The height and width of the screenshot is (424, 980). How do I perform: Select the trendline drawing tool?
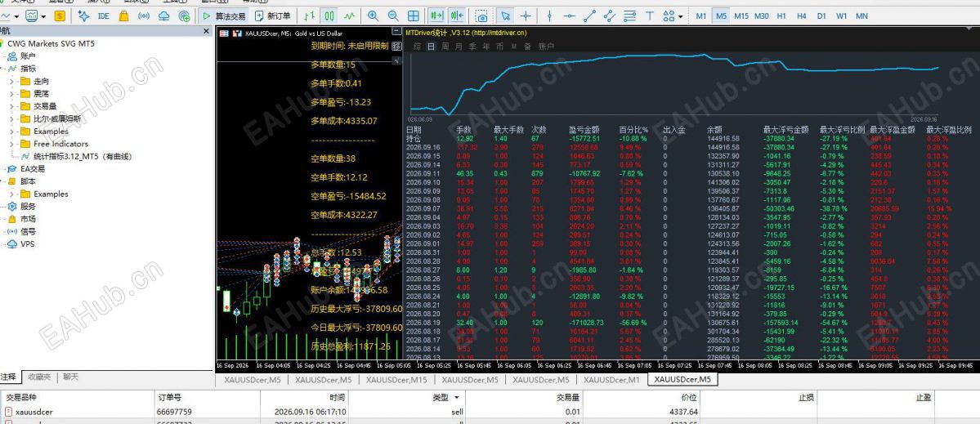pos(589,16)
